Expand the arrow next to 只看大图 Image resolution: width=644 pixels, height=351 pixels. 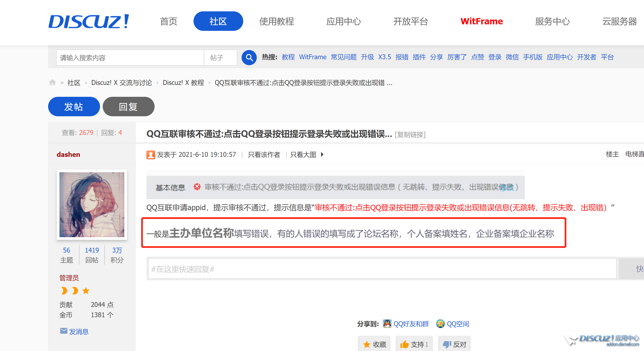tap(322, 154)
